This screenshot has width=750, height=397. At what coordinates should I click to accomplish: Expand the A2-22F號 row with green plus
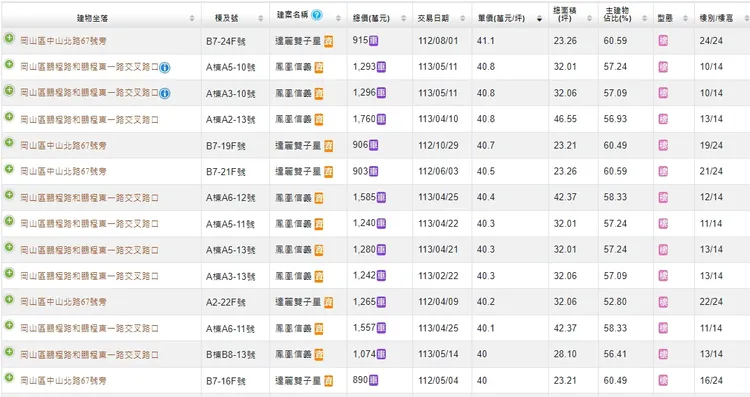(x=9, y=299)
